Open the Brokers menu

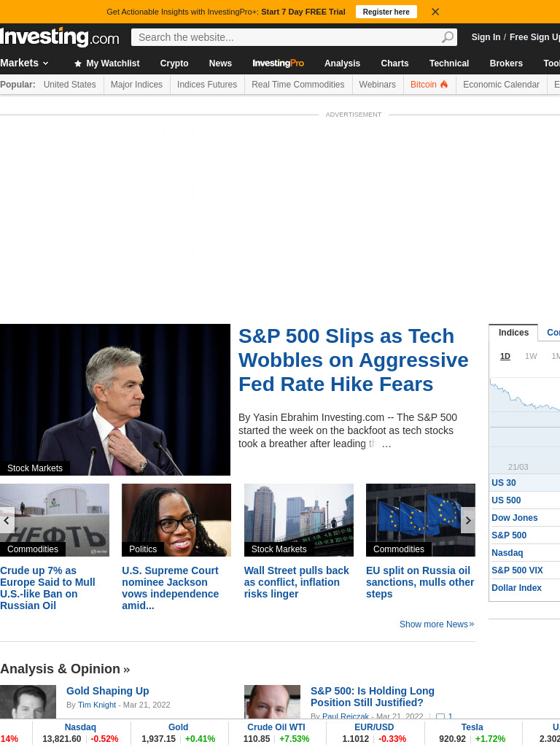pos(506,63)
